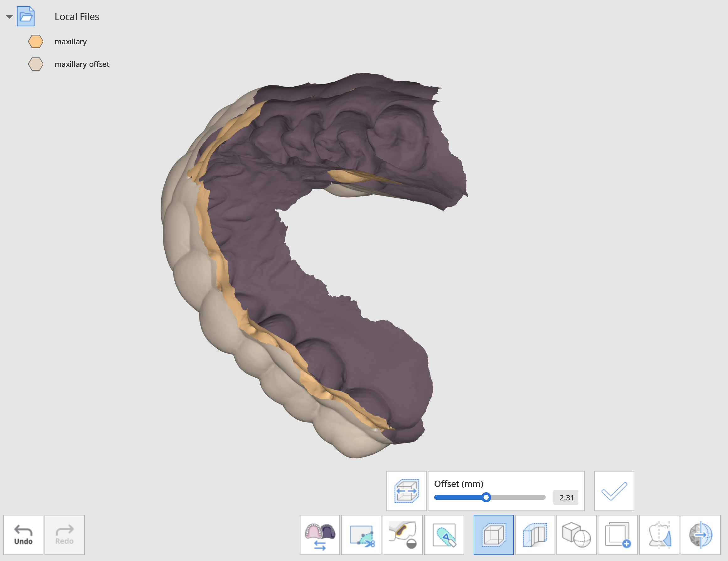The height and width of the screenshot is (561, 728).
Task: Select the maxillary-offset tree item
Action: point(82,64)
